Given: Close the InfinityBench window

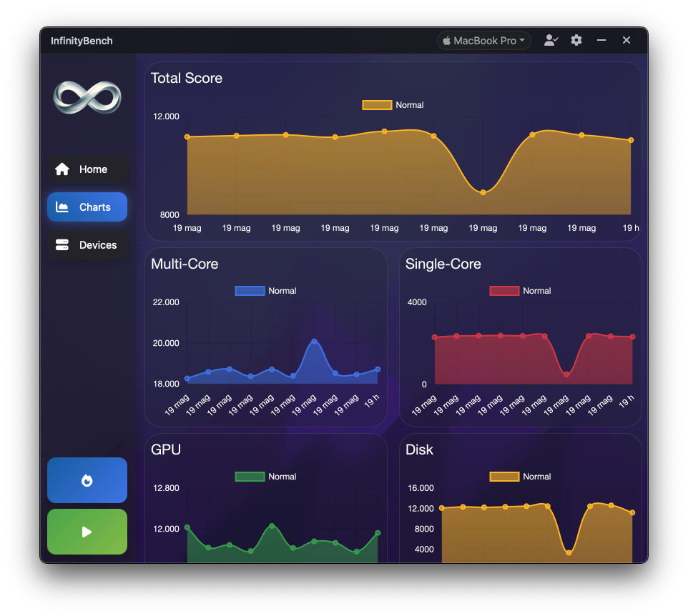Looking at the screenshot, I should (x=626, y=40).
